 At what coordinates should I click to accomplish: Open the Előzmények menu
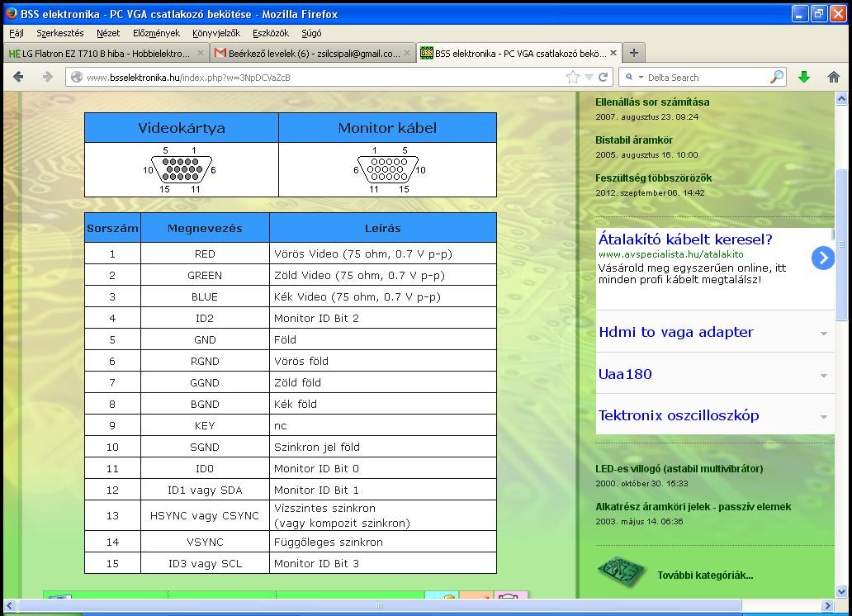156,33
